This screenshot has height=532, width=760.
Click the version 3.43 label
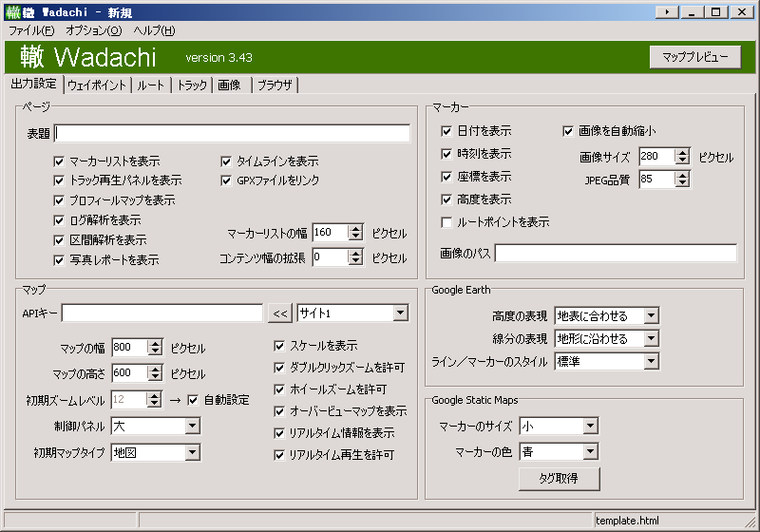(x=218, y=58)
